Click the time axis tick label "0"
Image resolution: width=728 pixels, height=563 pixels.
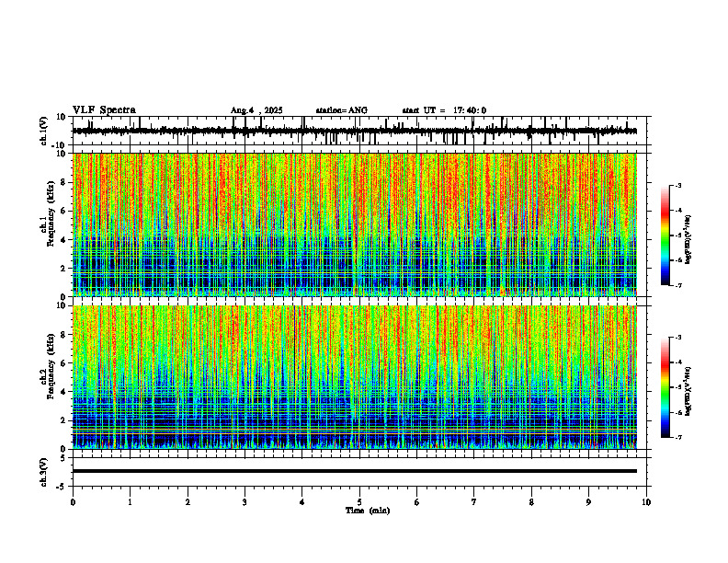[x=73, y=502]
